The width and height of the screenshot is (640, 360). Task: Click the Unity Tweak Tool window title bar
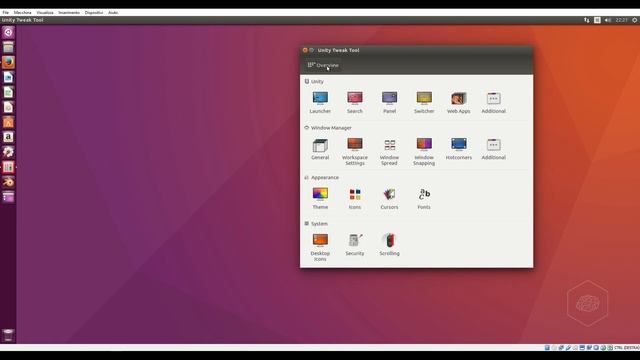[416, 50]
